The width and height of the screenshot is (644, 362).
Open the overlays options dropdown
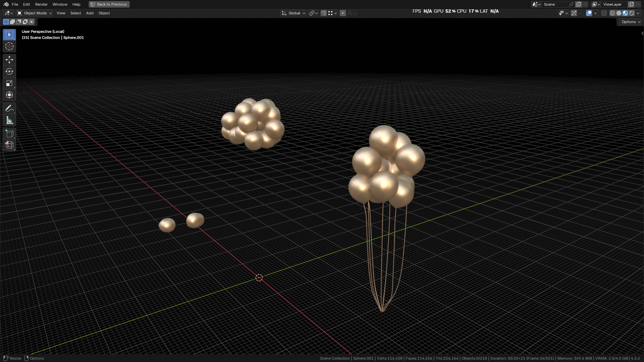pos(595,13)
